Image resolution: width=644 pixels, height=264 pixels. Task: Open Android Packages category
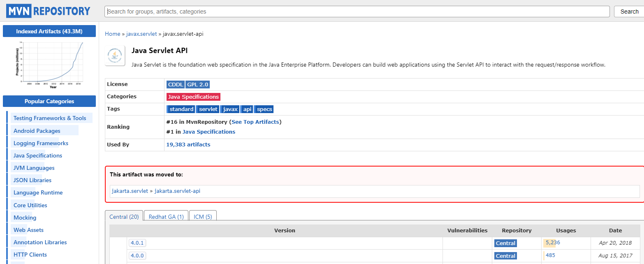(37, 131)
